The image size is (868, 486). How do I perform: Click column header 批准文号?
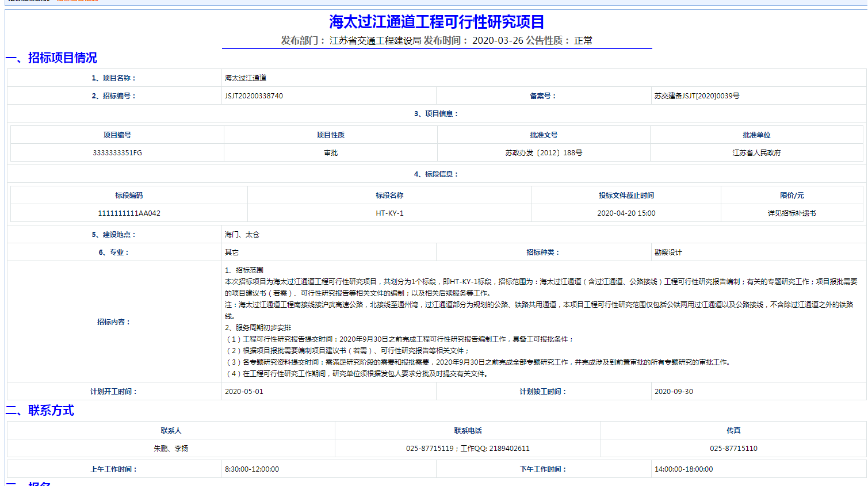544,135
